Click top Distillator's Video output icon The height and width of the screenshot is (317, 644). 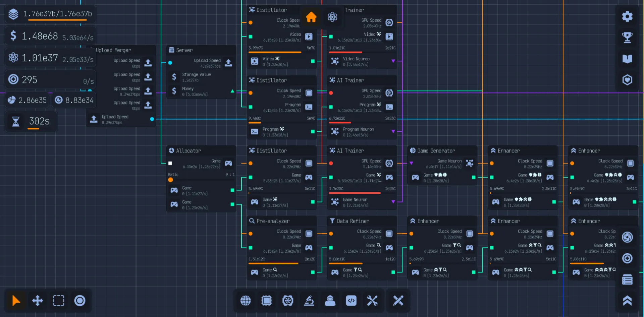point(255,61)
